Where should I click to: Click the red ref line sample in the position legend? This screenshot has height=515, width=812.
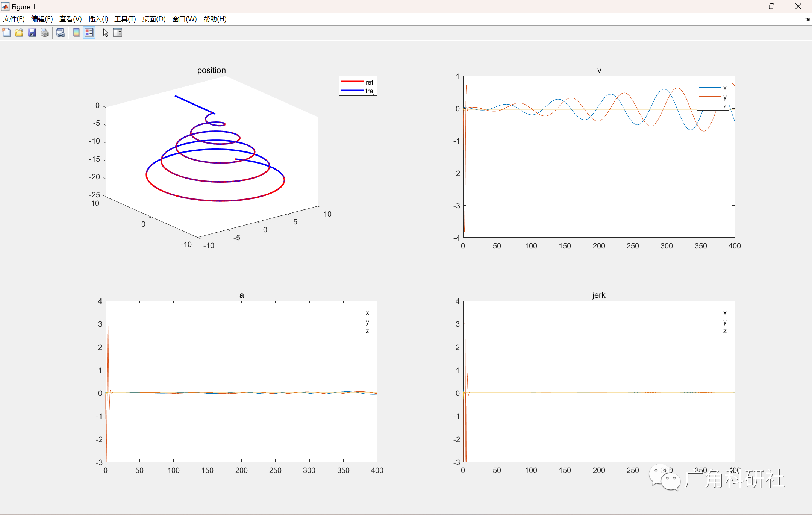pyautogui.click(x=352, y=82)
